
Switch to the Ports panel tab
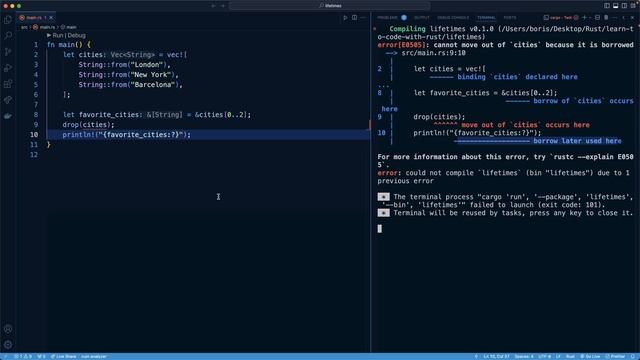pyautogui.click(x=510, y=18)
